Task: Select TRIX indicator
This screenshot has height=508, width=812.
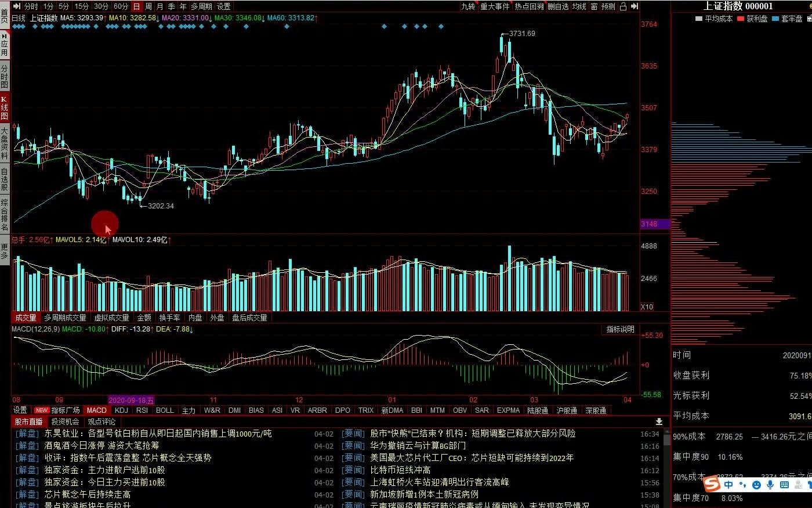Action: click(366, 410)
